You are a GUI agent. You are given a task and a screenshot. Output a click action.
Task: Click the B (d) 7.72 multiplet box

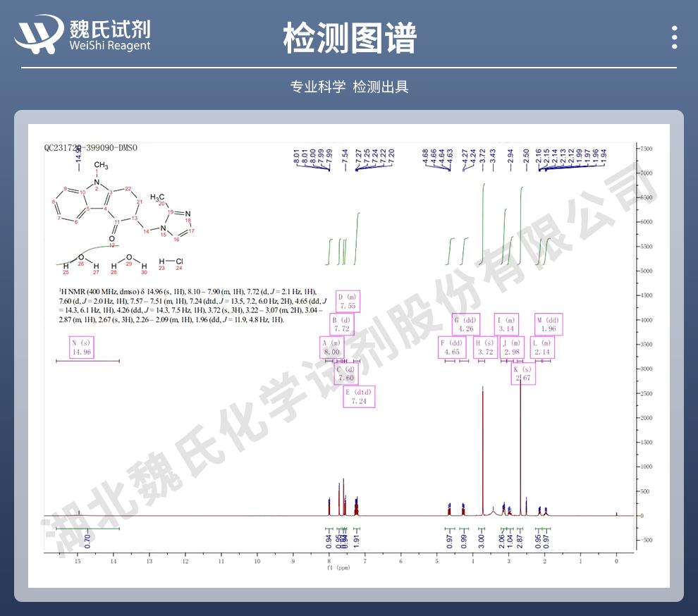(343, 324)
